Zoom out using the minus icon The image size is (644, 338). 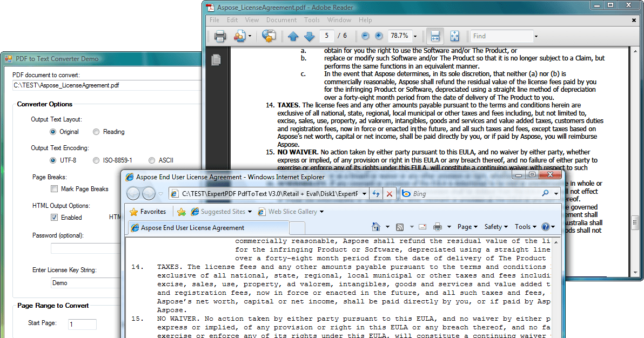[365, 36]
